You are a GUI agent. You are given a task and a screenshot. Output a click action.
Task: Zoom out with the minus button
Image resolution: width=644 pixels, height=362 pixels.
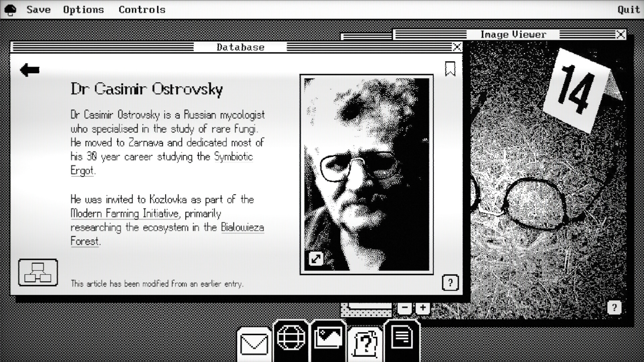click(x=405, y=308)
